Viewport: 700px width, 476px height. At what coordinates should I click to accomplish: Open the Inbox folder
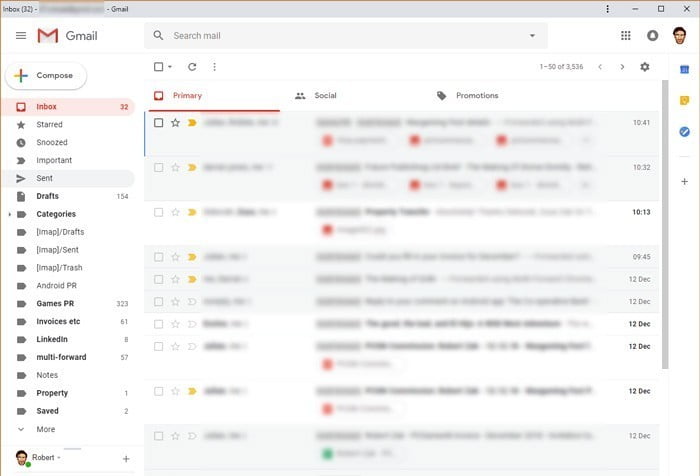tap(68, 107)
